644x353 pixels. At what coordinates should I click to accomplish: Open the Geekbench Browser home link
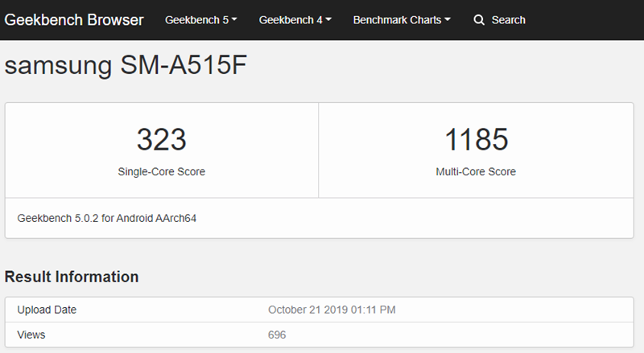[x=74, y=20]
